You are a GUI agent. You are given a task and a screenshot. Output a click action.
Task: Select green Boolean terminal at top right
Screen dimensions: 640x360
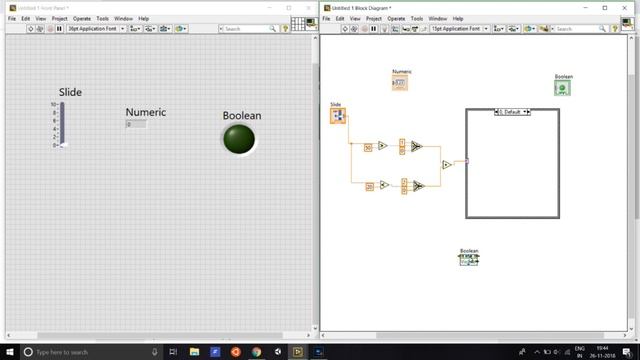tap(562, 88)
